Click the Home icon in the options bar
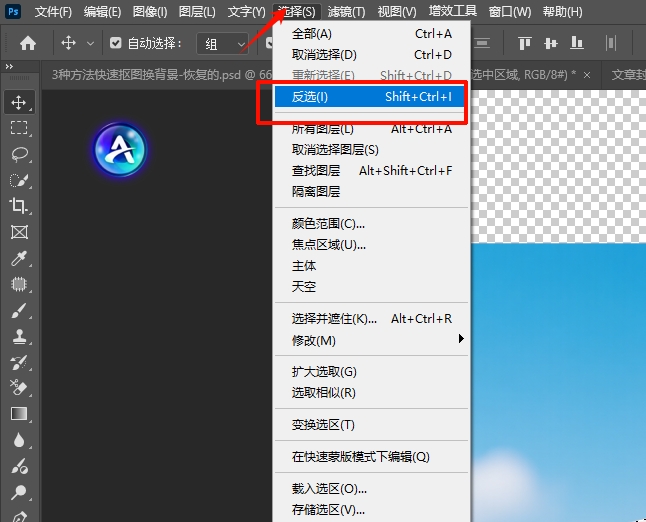This screenshot has width=646, height=522. (x=28, y=44)
